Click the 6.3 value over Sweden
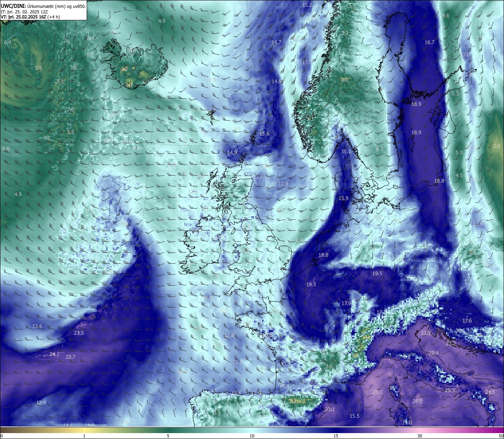This screenshot has width=504, height=439. pos(380,148)
